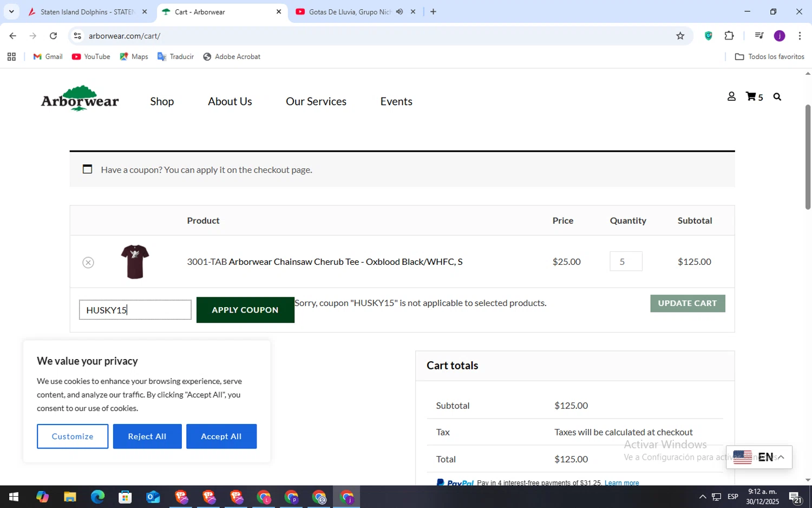Bookmark this page with the star icon

[x=680, y=36]
